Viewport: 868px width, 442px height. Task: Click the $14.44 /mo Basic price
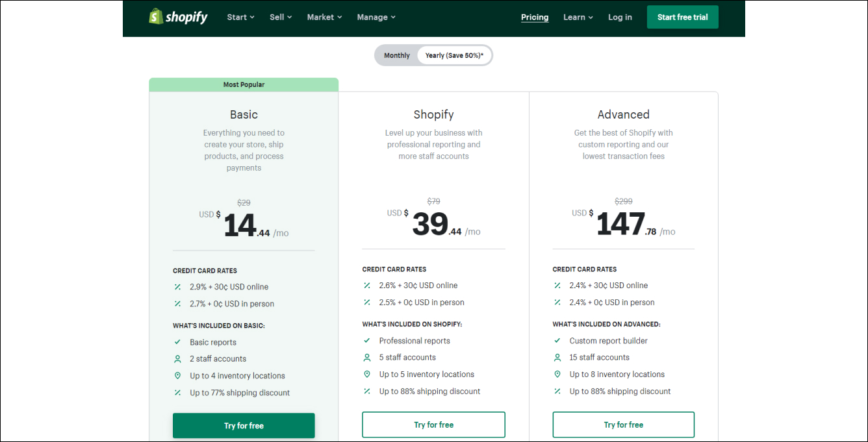point(244,225)
